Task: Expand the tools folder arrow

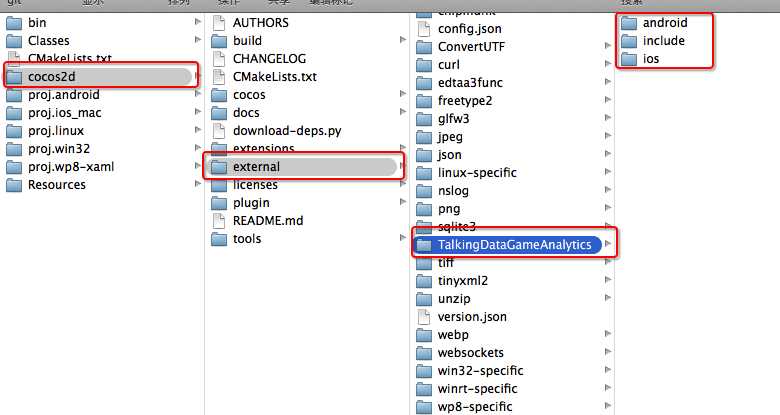Action: tap(402, 237)
